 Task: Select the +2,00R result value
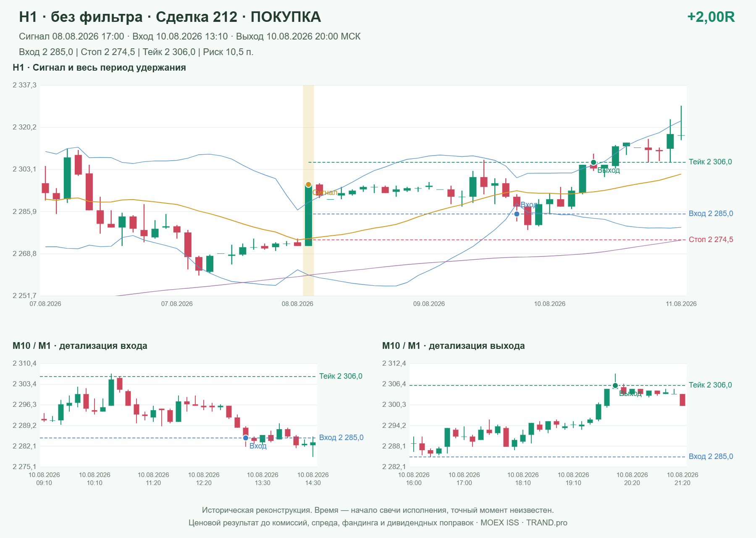(711, 17)
